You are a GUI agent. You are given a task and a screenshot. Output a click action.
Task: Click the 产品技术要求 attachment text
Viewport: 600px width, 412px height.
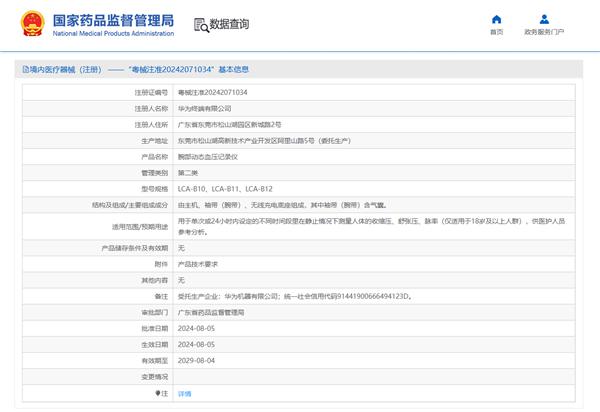198,264
